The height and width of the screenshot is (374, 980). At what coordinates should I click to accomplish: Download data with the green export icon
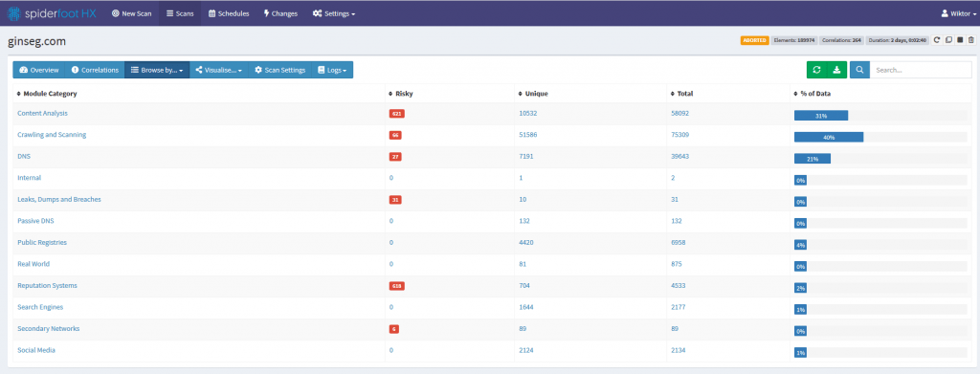coord(836,70)
